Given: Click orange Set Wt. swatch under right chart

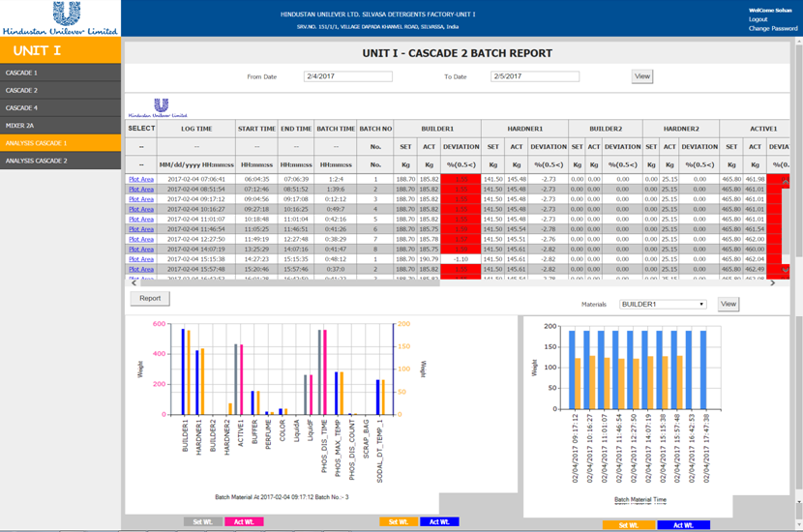Looking at the screenshot, I should pos(629,525).
